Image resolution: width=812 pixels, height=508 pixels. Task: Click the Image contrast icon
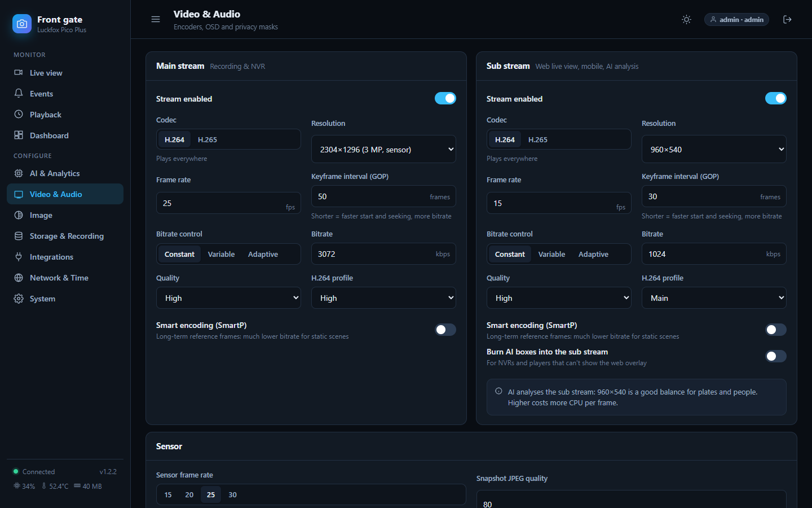pyautogui.click(x=19, y=215)
